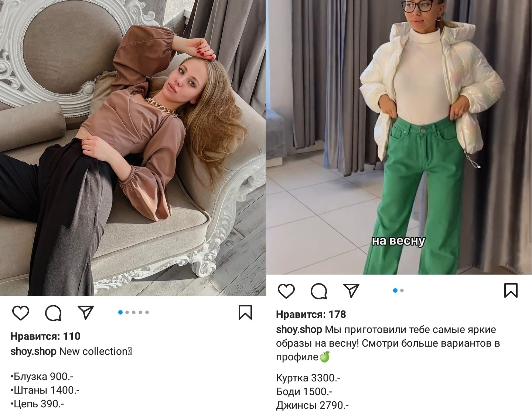Open shoy.shop profile from New collection caption
Viewport: 532px width, 418px height.
pos(33,351)
